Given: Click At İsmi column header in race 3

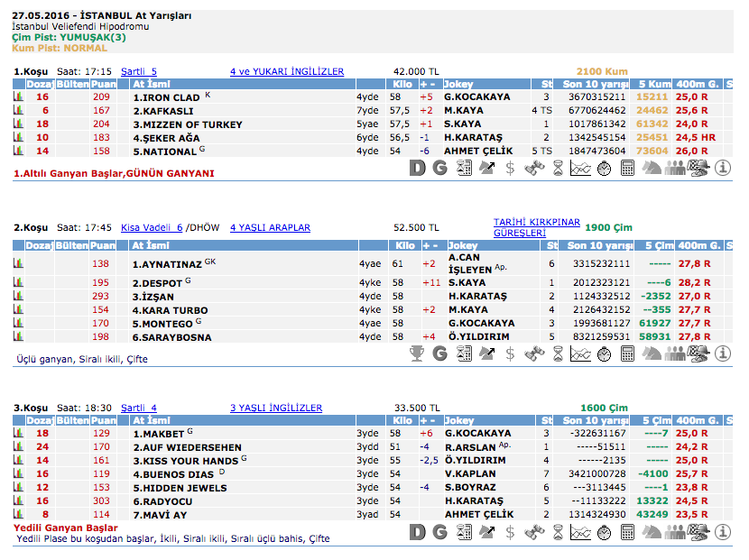Looking at the screenshot, I should coord(151,420).
